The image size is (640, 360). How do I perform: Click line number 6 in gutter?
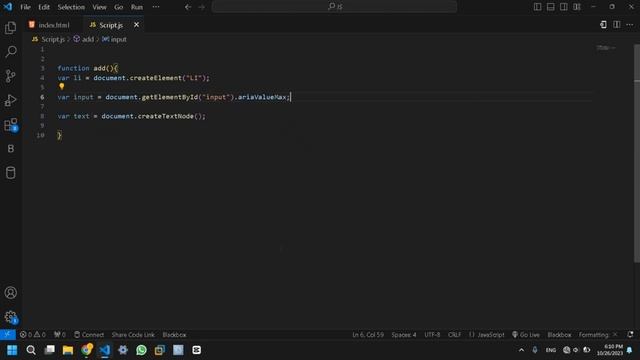42,97
